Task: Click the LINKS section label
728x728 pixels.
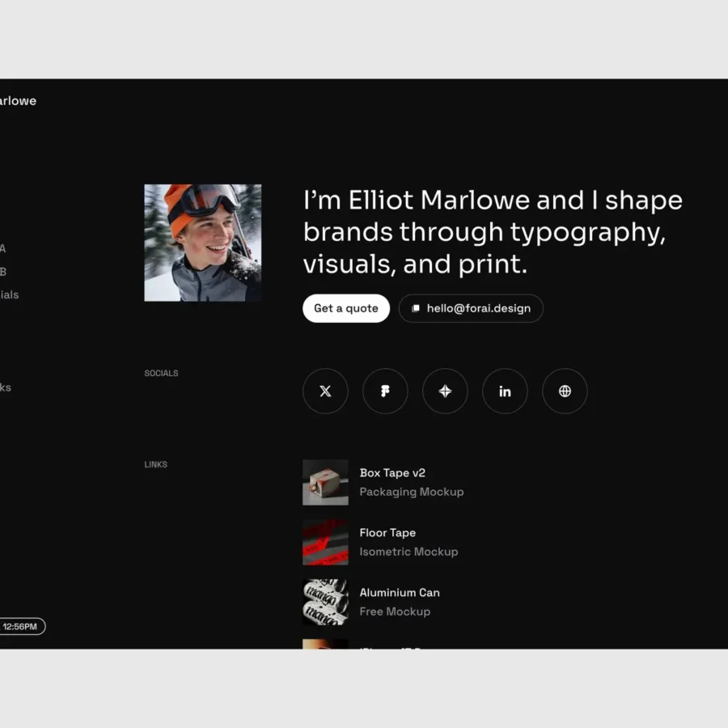Action: point(155,464)
